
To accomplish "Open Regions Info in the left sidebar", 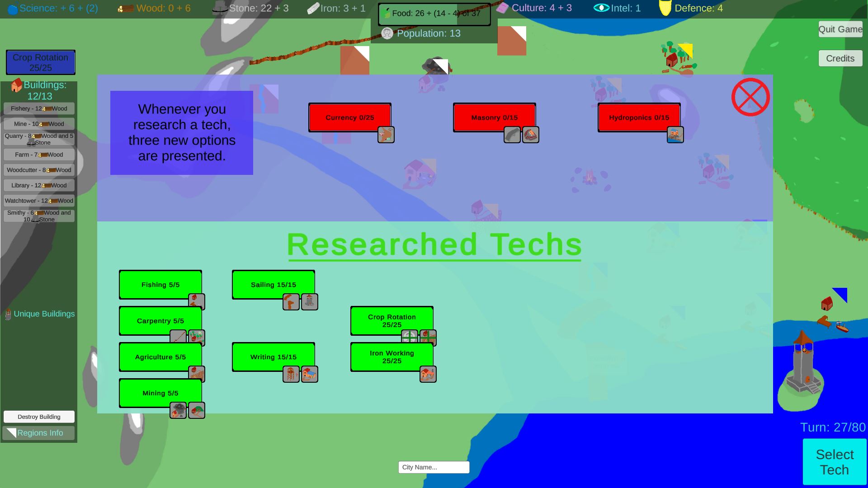I will (40, 433).
